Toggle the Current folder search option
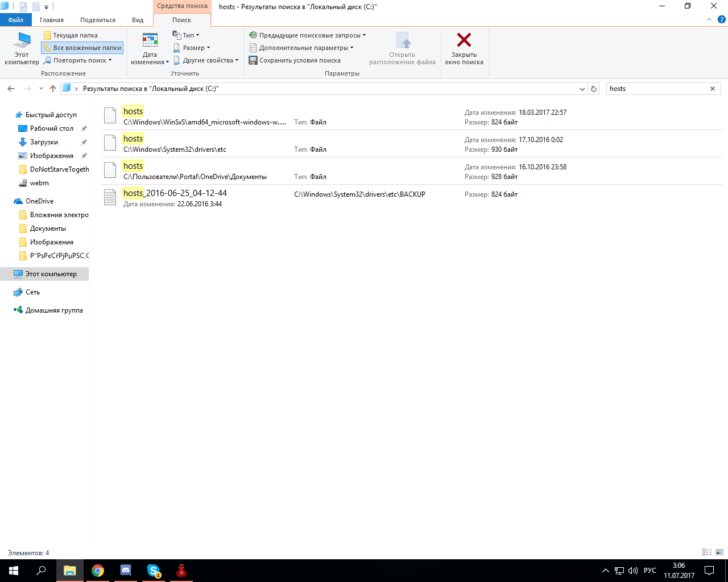The width and height of the screenshot is (728, 582). coord(71,35)
